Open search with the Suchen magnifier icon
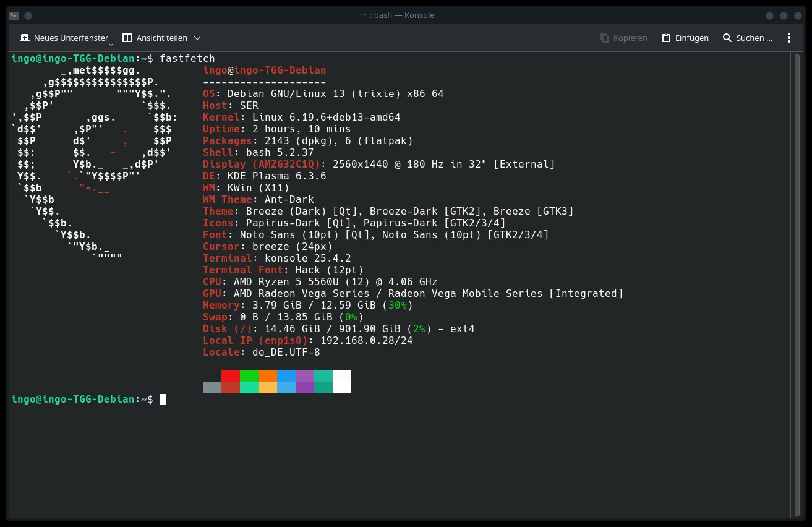Image resolution: width=812 pixels, height=527 pixels. pyautogui.click(x=727, y=38)
